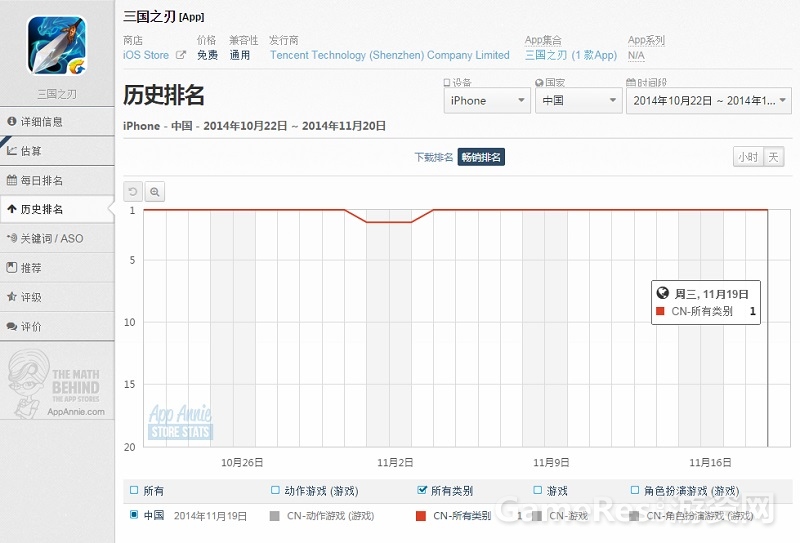The width and height of the screenshot is (800, 543).
Task: Open the 三国之刃 (1 款App) collection link
Action: pos(571,55)
